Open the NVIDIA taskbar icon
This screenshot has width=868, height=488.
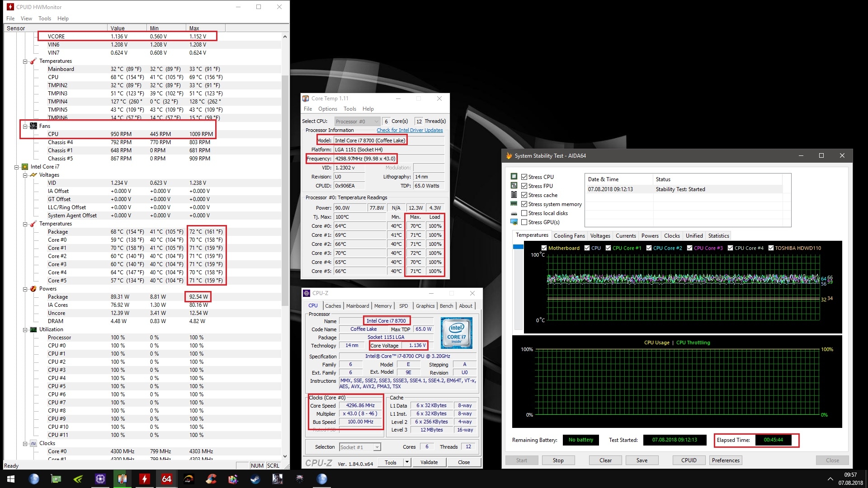coord(78,479)
